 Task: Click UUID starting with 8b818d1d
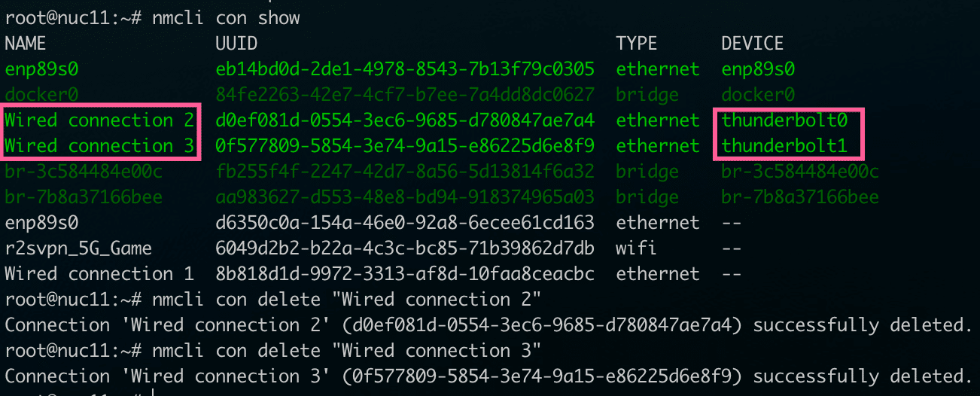405,274
